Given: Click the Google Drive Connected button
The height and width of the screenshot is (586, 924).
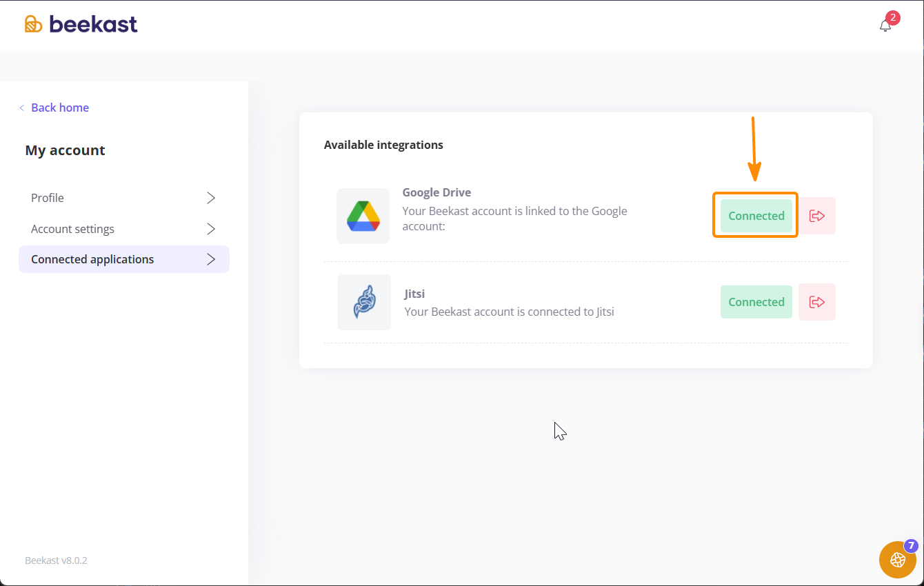Looking at the screenshot, I should coord(756,216).
